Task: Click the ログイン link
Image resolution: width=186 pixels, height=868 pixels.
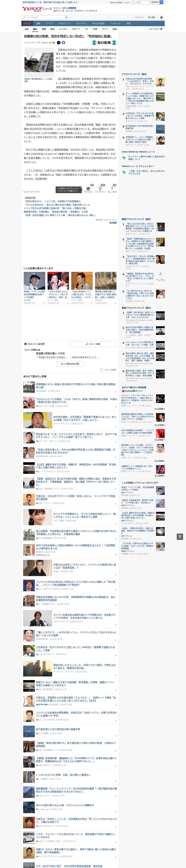Action: click(x=57, y=11)
